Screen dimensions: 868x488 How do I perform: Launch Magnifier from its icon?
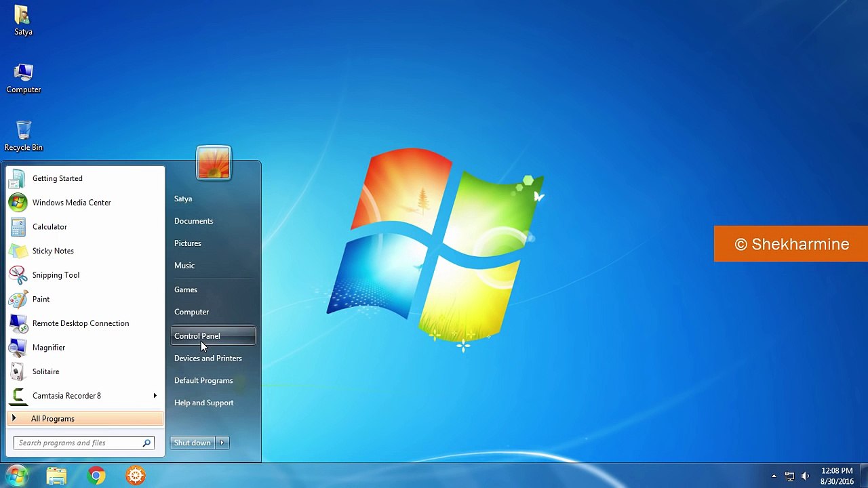click(x=18, y=348)
